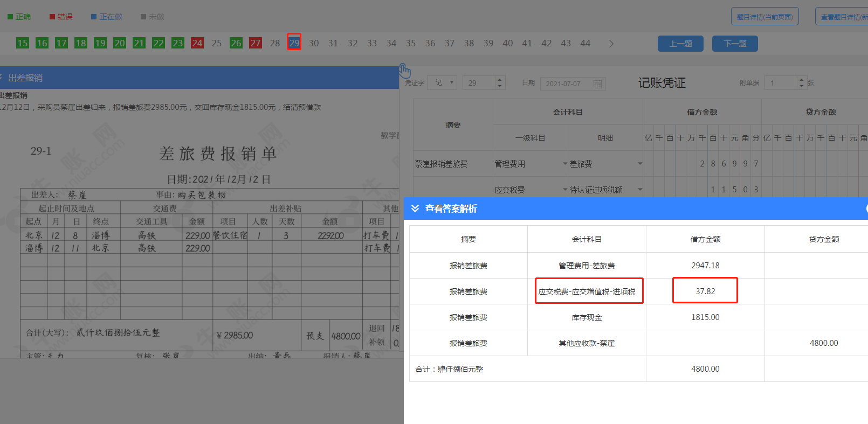Go to the previous question with 上一题
This screenshot has width=868, height=424.
pyautogui.click(x=680, y=44)
